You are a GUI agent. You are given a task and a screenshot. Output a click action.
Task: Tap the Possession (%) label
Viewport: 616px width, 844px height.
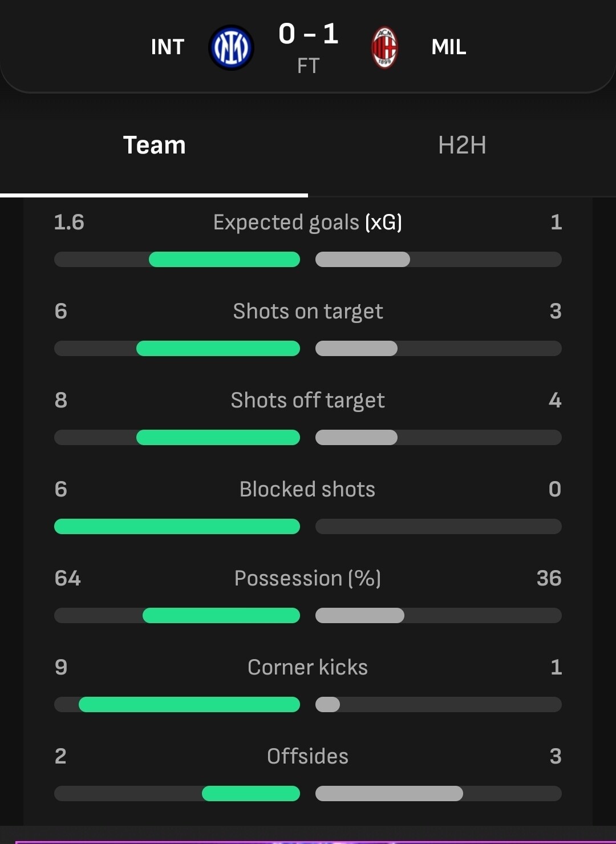pos(307,578)
